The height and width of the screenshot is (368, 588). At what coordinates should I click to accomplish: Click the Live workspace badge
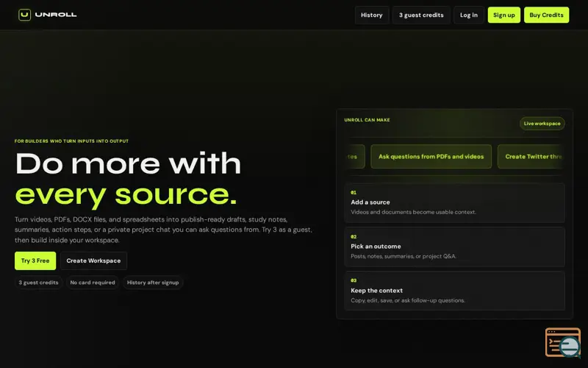point(542,124)
